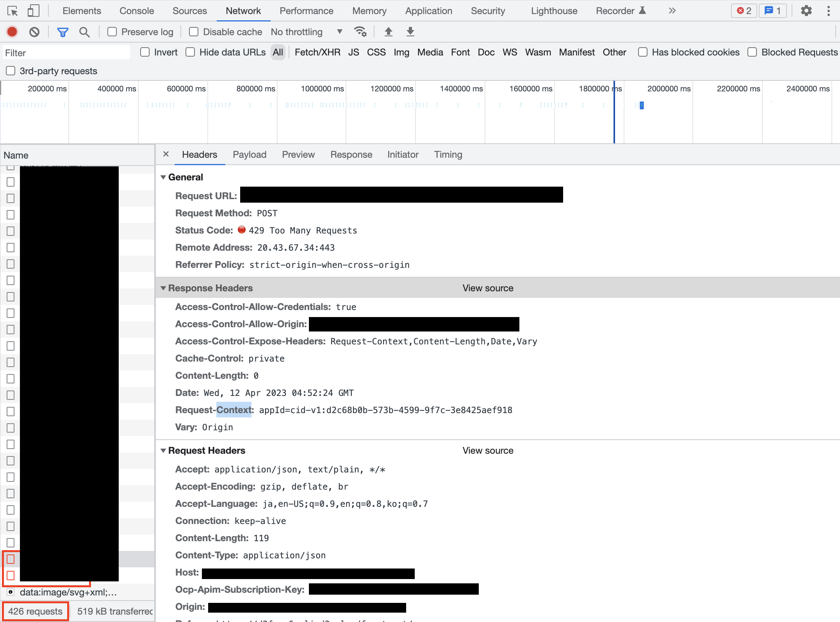840x622 pixels.
Task: Enable Disable cache option
Action: coord(194,32)
